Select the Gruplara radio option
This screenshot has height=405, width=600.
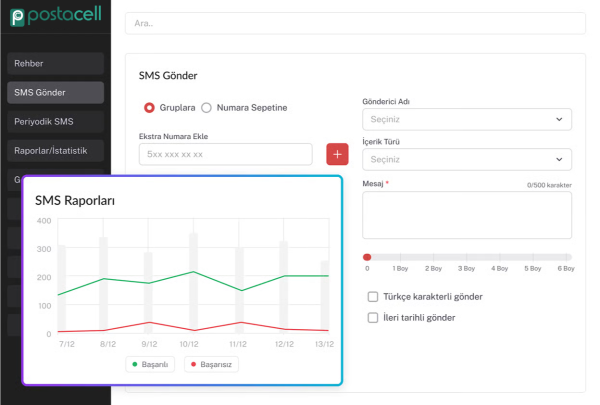coord(149,107)
